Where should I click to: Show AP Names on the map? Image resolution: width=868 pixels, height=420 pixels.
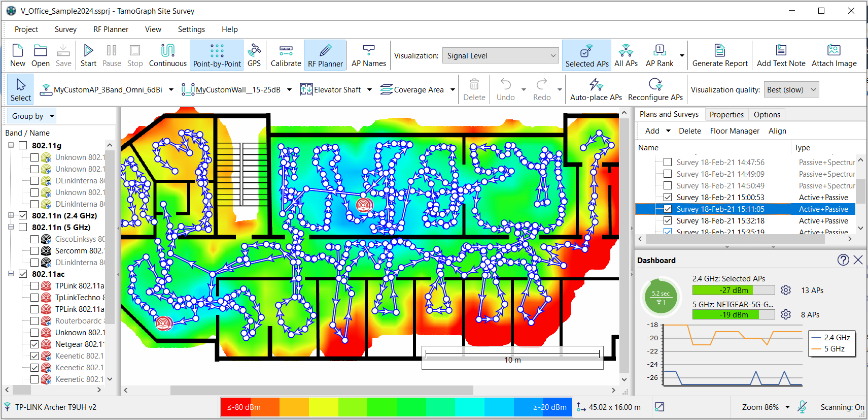coord(369,55)
